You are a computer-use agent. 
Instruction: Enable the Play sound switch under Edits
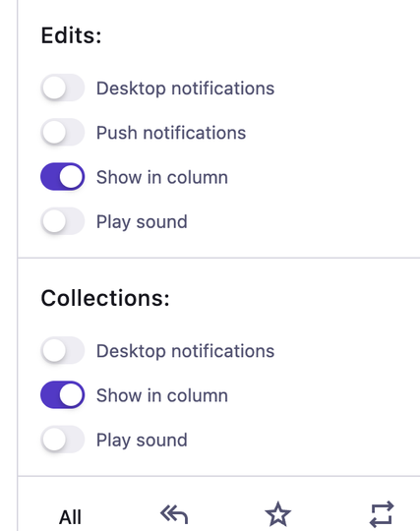point(63,221)
